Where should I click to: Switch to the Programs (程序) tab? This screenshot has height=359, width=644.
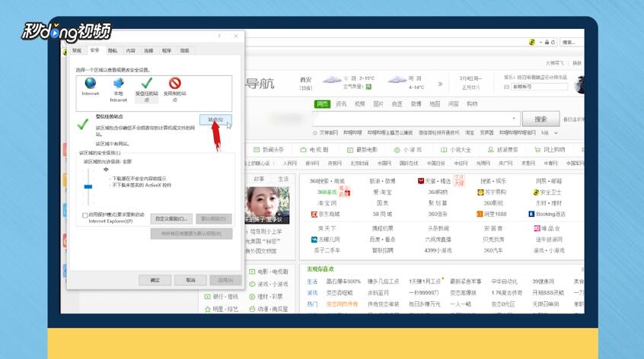tap(167, 50)
